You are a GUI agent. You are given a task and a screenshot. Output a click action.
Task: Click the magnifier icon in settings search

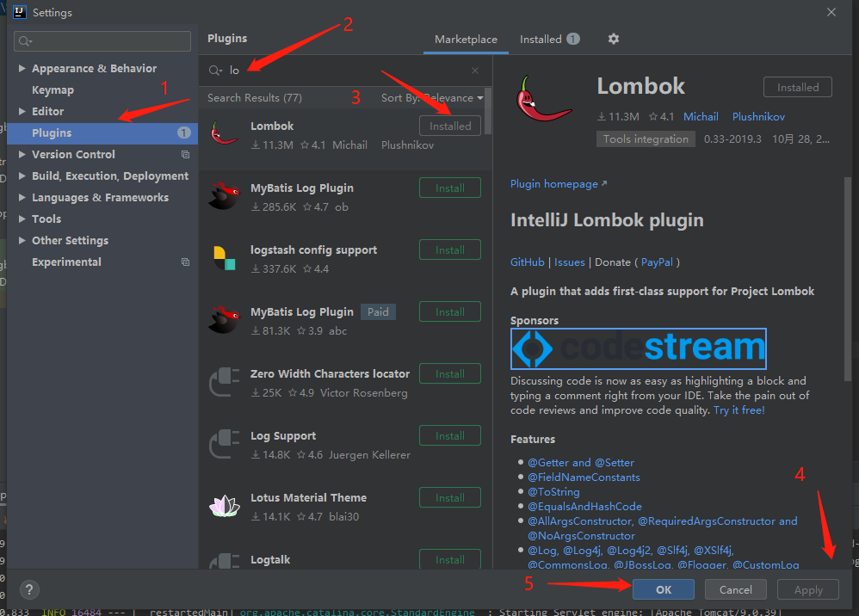[x=25, y=41]
